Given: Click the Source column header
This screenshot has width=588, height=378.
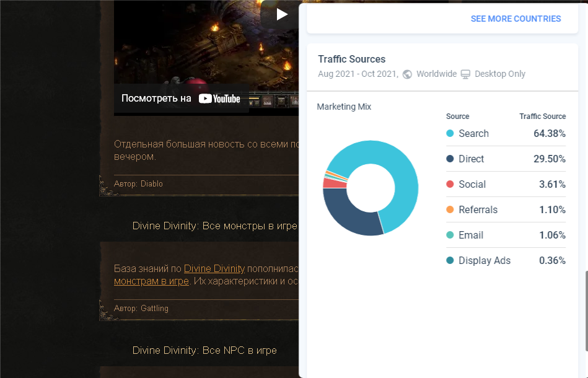Looking at the screenshot, I should point(457,116).
